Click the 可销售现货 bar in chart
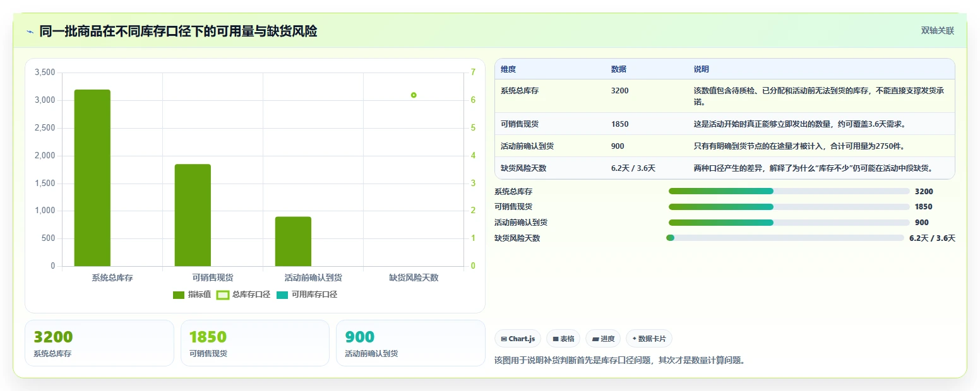 (193, 215)
